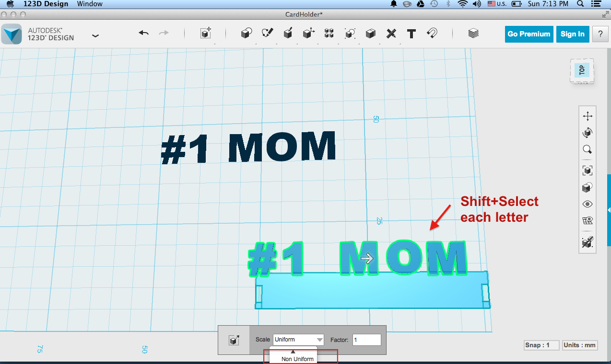Image resolution: width=611 pixels, height=364 pixels.
Task: Open Spotlight search in menu bar
Action: [580, 4]
